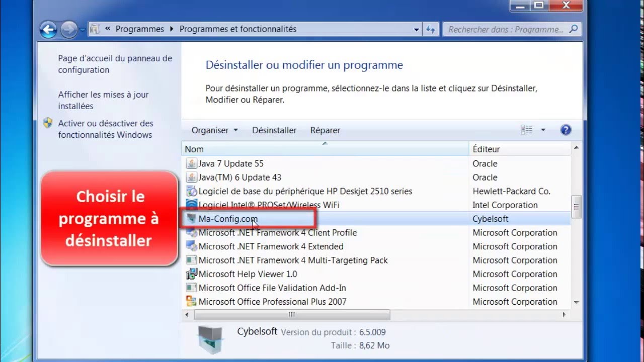The height and width of the screenshot is (362, 644).
Task: Select Microsoft Office Professional Plus 2007
Action: point(273,302)
